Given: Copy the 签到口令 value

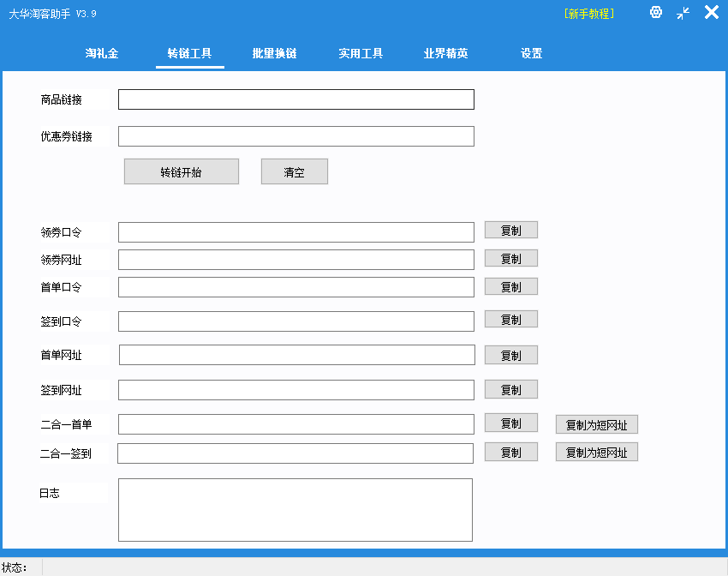Looking at the screenshot, I should 511,319.
